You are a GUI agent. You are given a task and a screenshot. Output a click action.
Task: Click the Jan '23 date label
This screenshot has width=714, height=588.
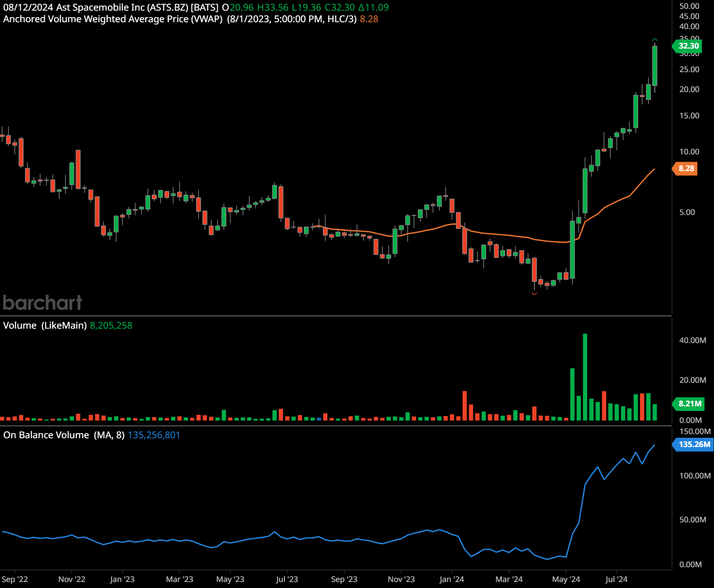tap(122, 579)
